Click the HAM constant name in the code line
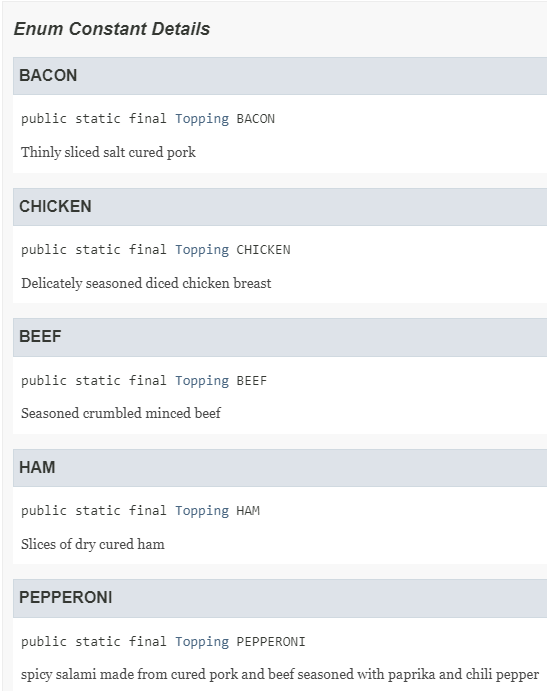This screenshot has height=691, width=547. point(248,511)
